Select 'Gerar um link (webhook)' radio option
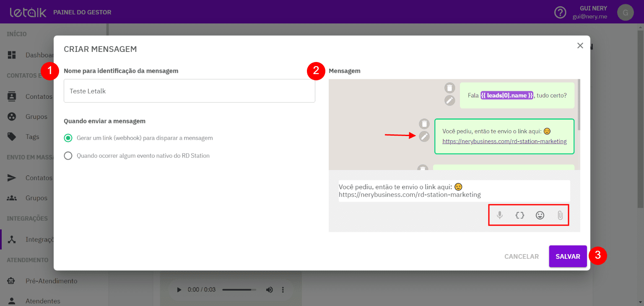644x306 pixels. tap(68, 138)
